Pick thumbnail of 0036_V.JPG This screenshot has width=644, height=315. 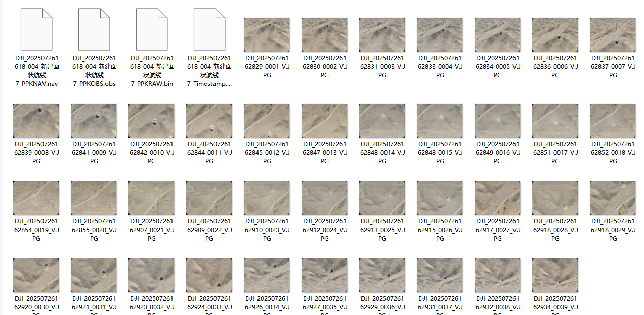point(382,276)
